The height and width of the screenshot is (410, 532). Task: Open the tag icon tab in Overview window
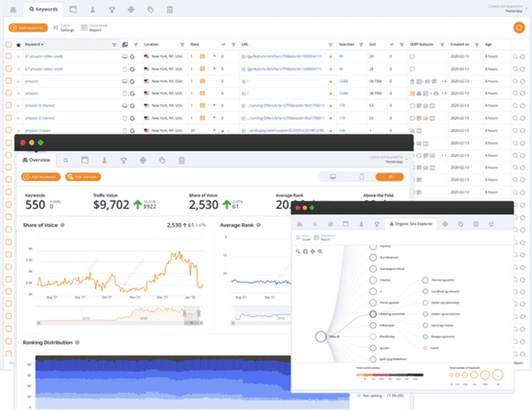pos(162,161)
